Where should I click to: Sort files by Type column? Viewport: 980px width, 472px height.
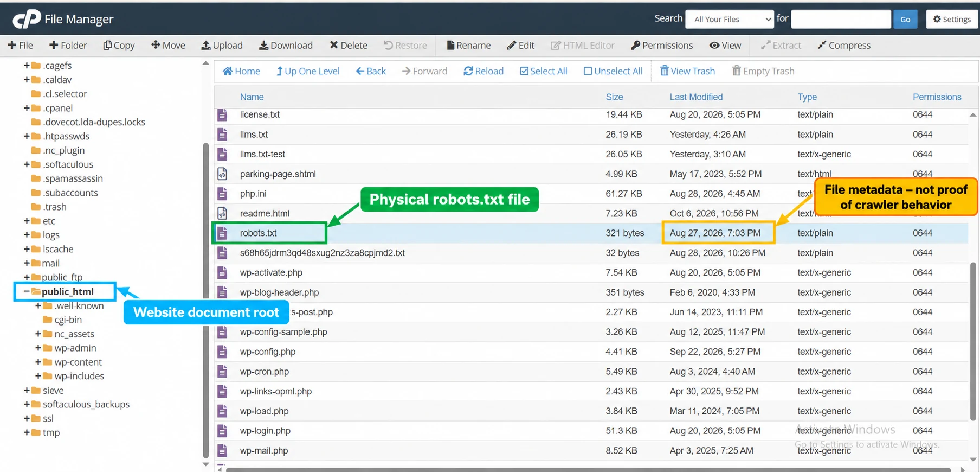click(x=807, y=97)
